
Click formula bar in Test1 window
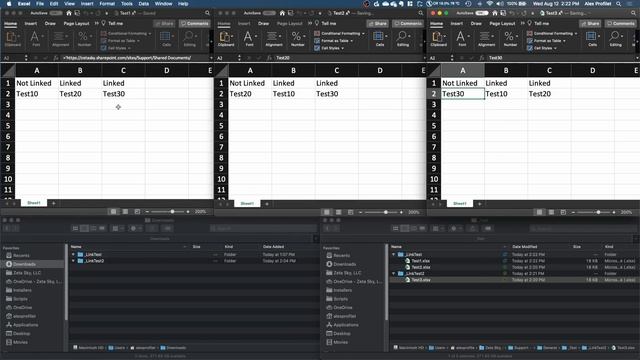pyautogui.click(x=136, y=58)
